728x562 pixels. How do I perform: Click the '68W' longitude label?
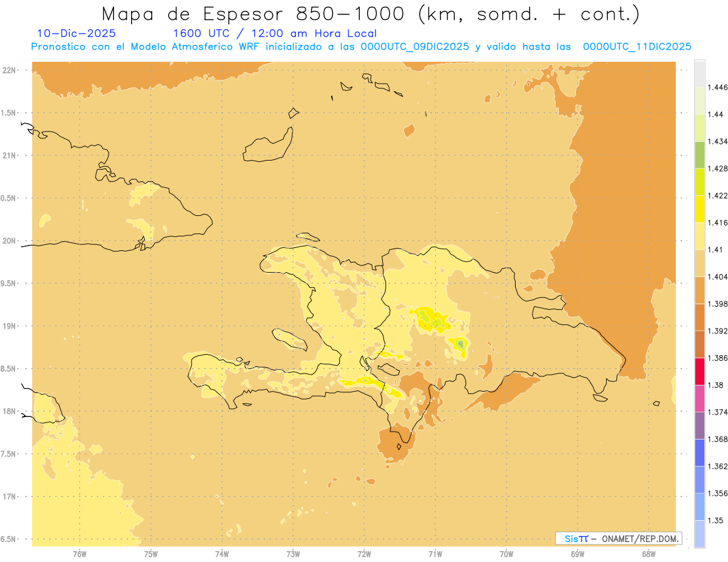(x=649, y=555)
